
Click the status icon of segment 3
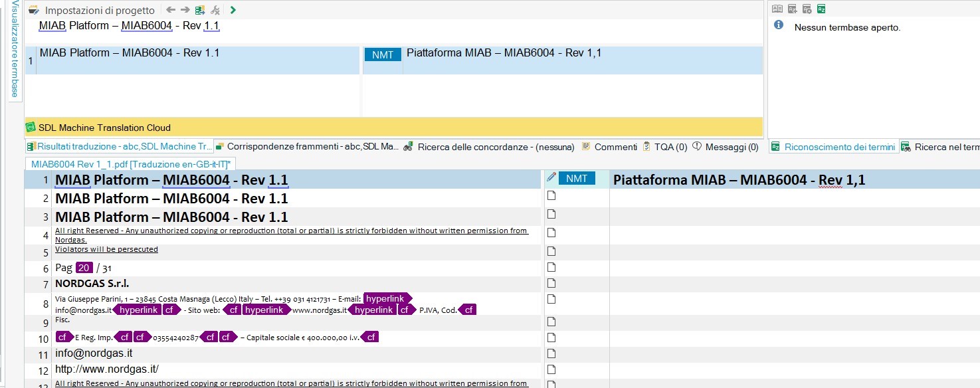551,214
